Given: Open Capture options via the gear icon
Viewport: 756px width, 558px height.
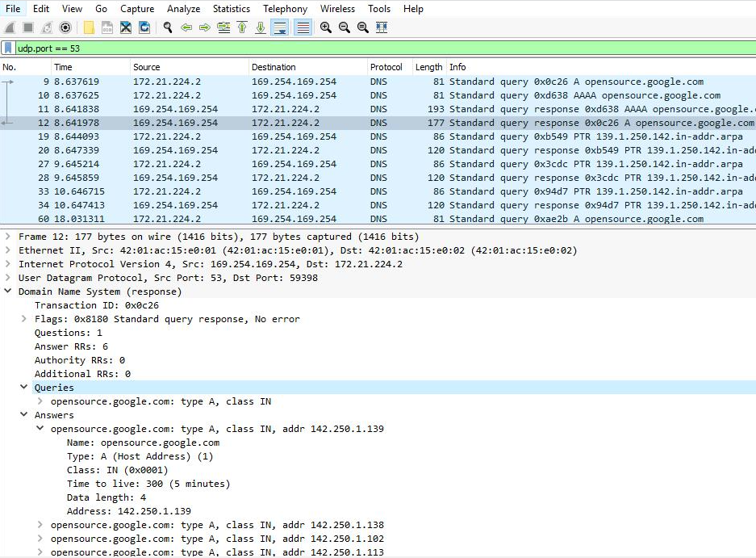Looking at the screenshot, I should pyautogui.click(x=66, y=27).
